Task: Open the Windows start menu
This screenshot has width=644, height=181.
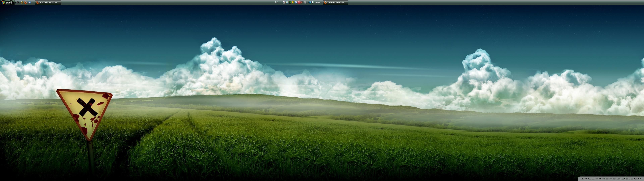Action: pos(7,3)
